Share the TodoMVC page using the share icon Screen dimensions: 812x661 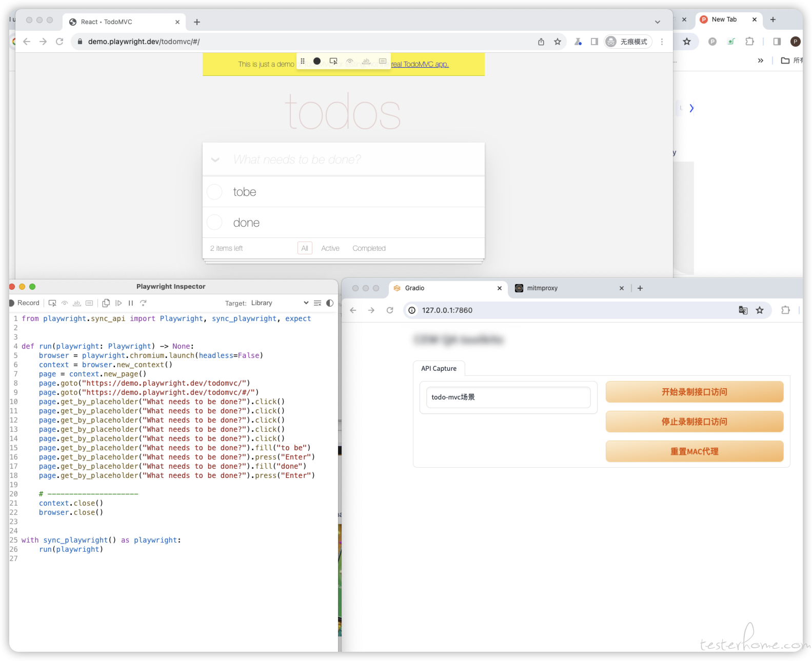point(541,42)
